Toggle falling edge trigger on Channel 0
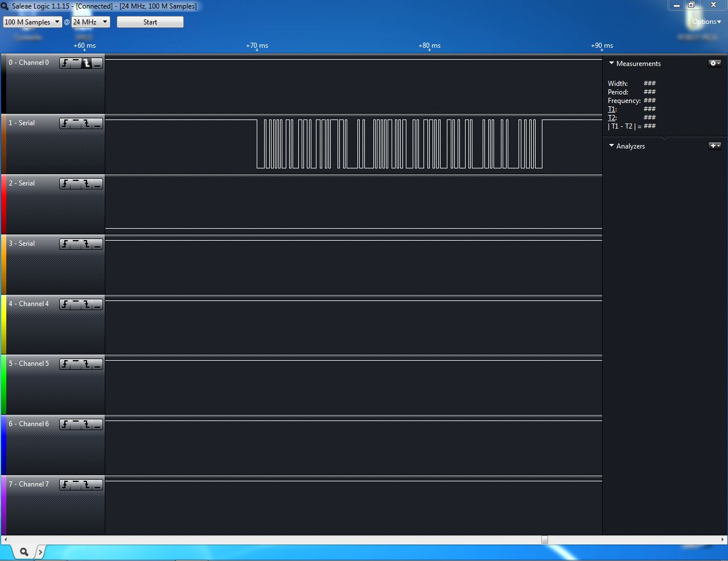This screenshot has height=561, width=728. (87, 63)
